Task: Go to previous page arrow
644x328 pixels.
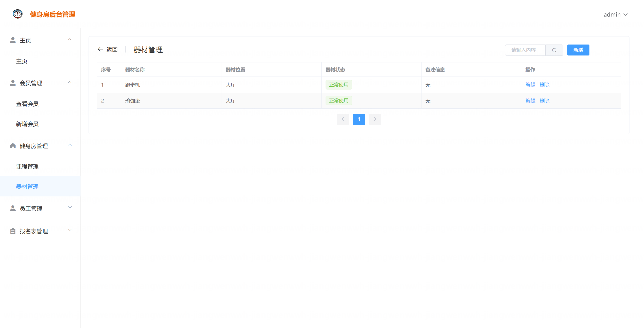Action: [x=343, y=119]
